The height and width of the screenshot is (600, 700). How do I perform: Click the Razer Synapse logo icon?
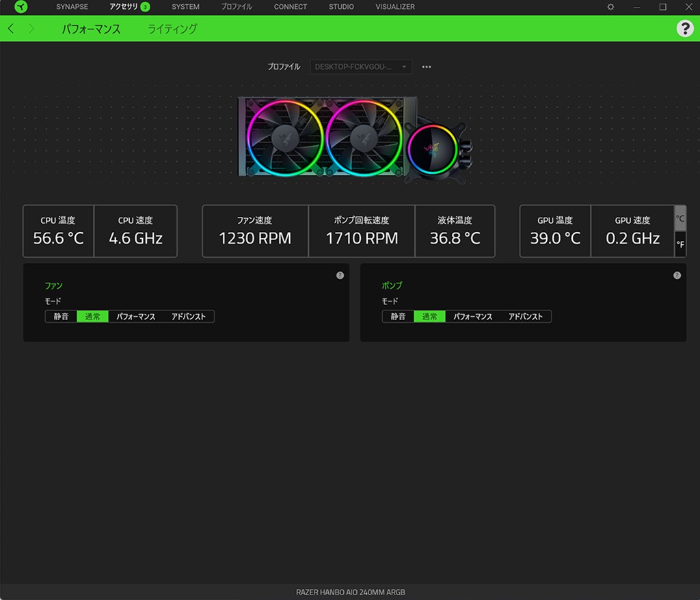(x=21, y=7)
